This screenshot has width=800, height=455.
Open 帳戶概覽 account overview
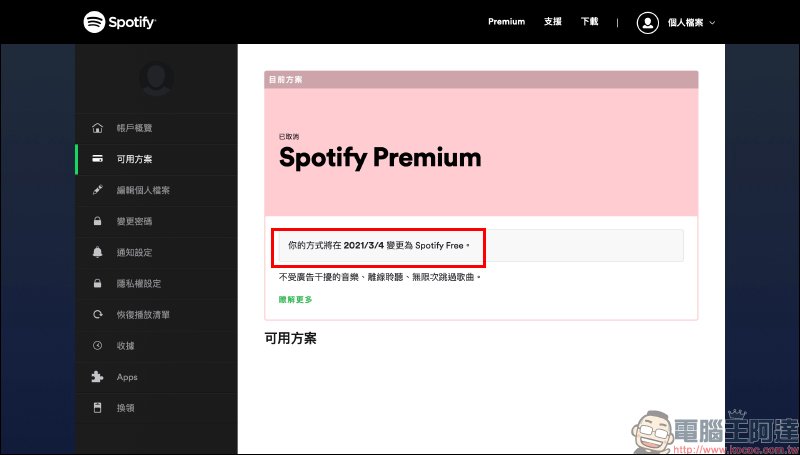(x=134, y=128)
